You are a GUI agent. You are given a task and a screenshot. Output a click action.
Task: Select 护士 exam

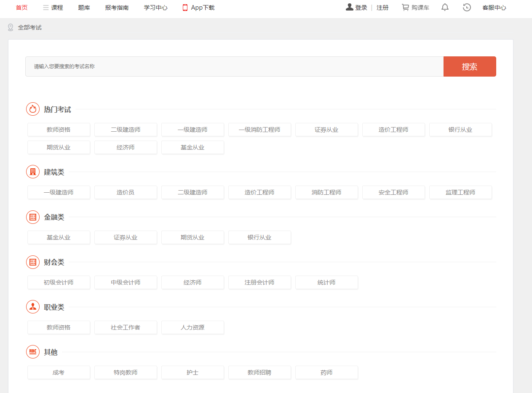coord(192,372)
